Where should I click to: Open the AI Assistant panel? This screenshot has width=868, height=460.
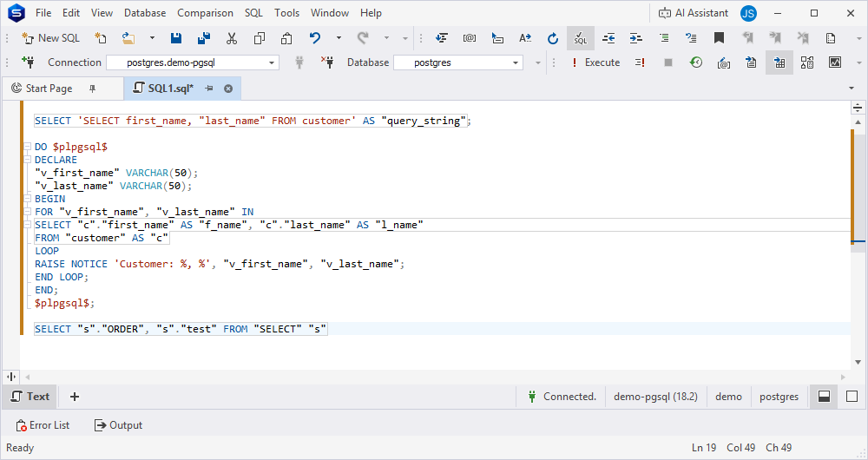693,13
